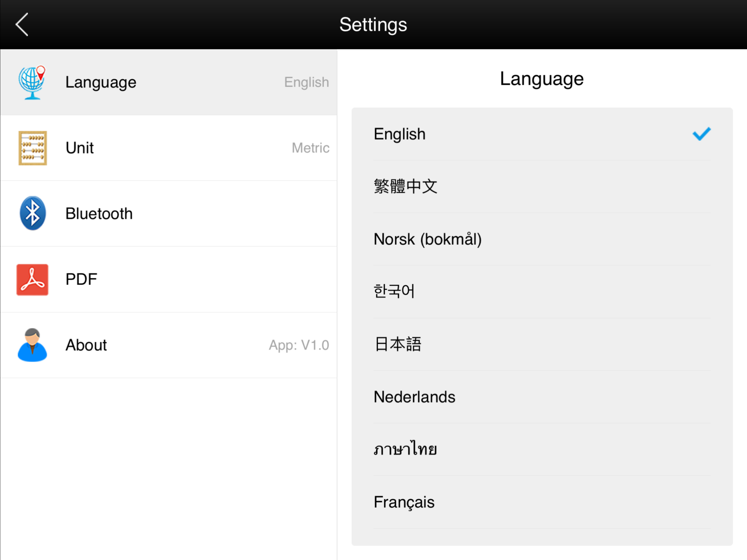Click the abacus Unit icon

coord(33,148)
